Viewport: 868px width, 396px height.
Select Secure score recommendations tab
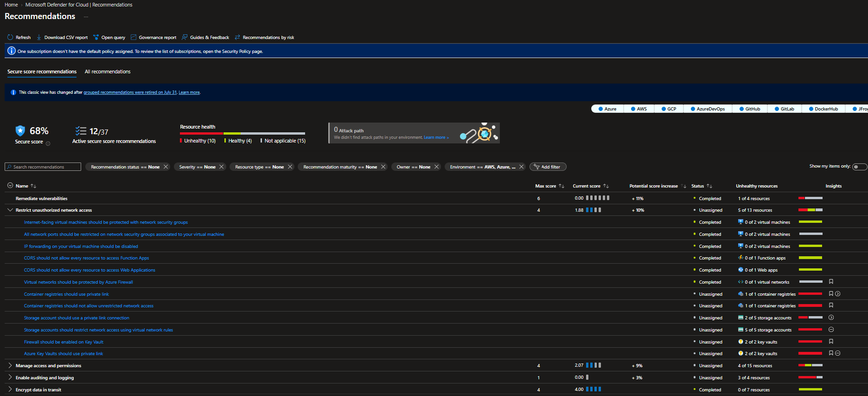point(42,71)
